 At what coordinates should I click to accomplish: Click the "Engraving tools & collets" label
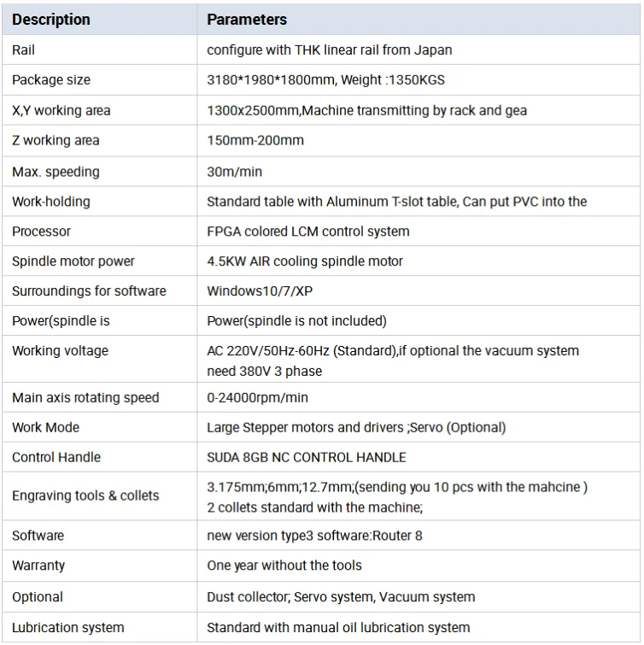[x=85, y=495]
